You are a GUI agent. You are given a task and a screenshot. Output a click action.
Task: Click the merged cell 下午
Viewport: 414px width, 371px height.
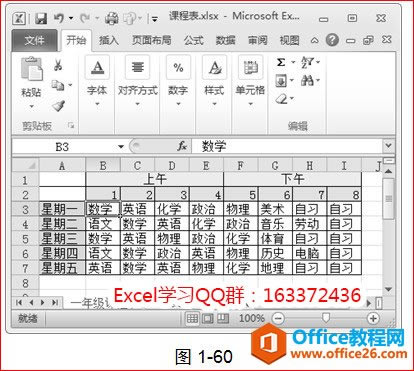(293, 179)
